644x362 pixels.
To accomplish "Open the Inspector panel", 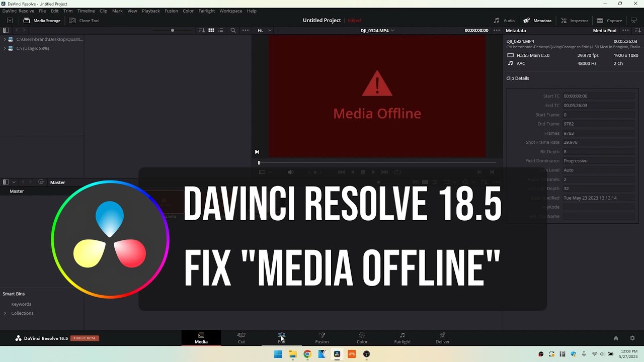I will click(x=574, y=21).
